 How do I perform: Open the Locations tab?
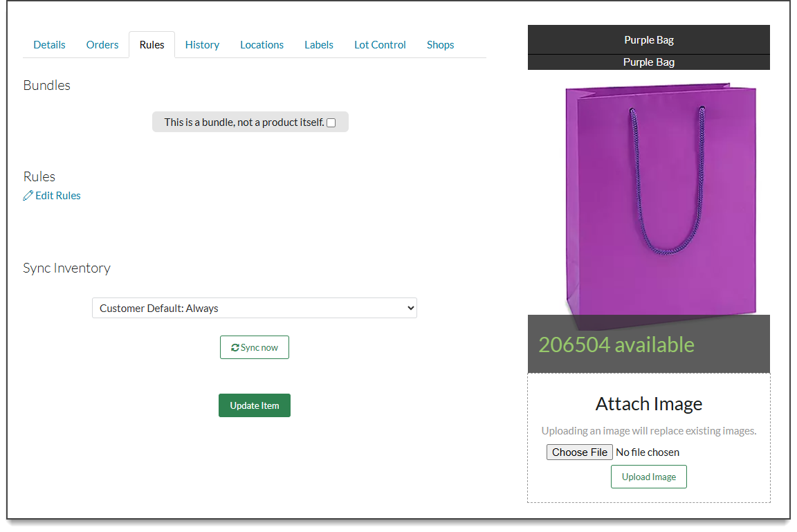pos(262,45)
